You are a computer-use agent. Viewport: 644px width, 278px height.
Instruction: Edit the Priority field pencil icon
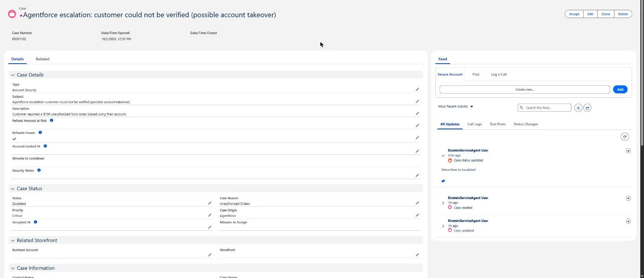coord(209,215)
